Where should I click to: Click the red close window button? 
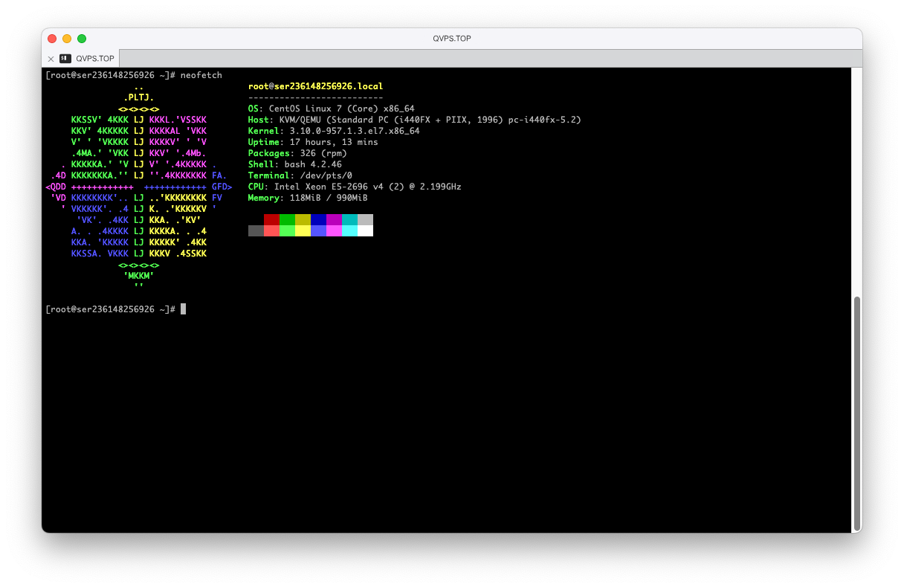tap(52, 39)
